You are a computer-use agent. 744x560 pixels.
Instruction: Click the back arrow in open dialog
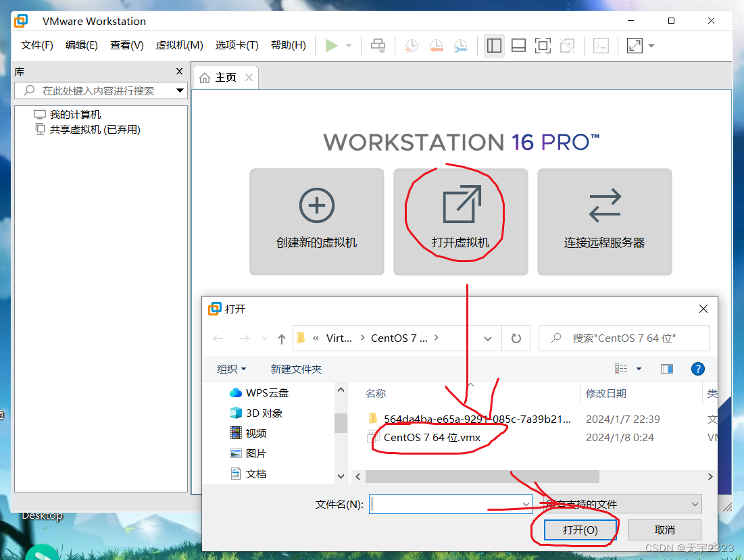click(218, 338)
